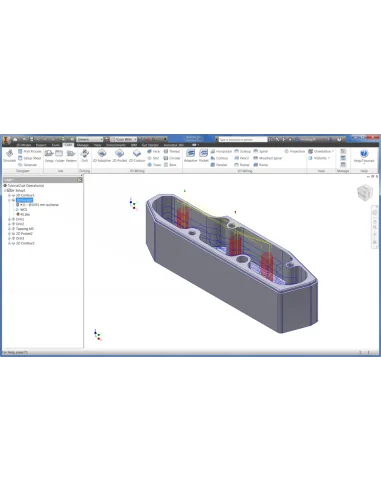Select the Spiral 3D milling tool
Image resolution: width=381 pixels, height=492 pixels.
point(261,151)
